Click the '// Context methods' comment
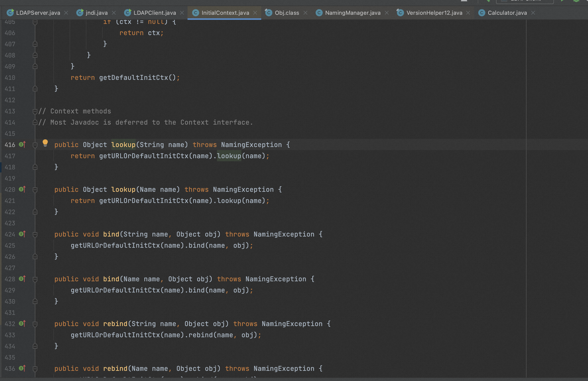Screen dimensions: 588x381 [x=75, y=111]
